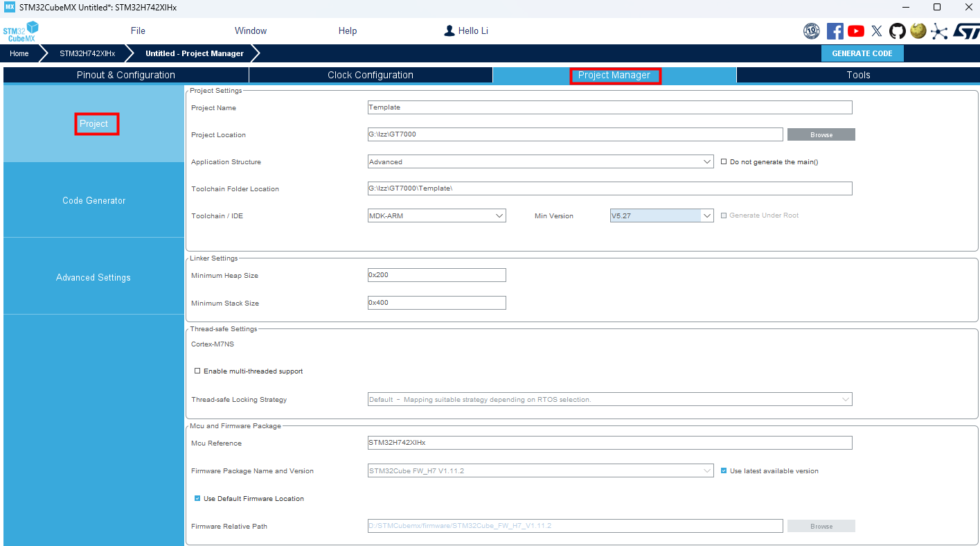
Task: Click the ST logo icon
Action: pyautogui.click(x=965, y=31)
